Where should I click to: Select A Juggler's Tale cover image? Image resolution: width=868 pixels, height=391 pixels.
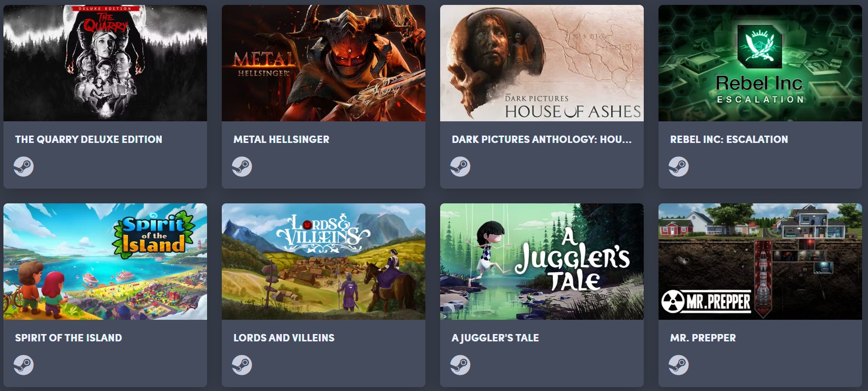(542, 261)
